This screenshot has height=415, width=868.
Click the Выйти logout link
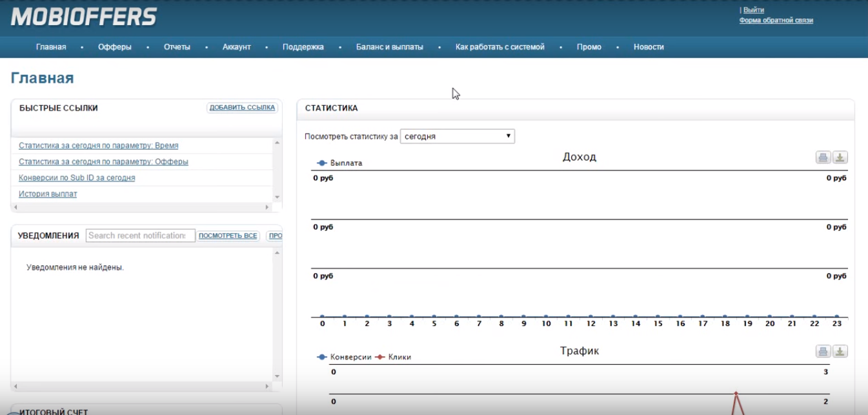753,10
